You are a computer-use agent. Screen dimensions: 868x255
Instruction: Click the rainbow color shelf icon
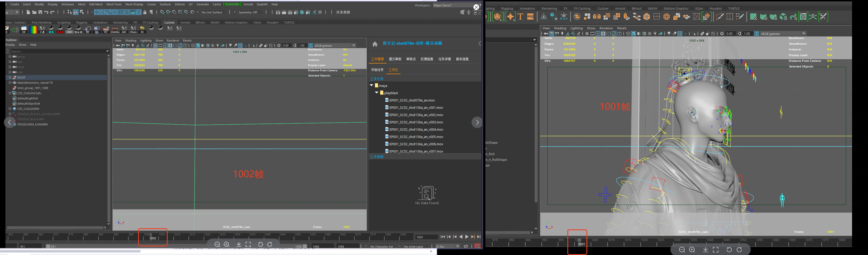pyautogui.click(x=33, y=30)
